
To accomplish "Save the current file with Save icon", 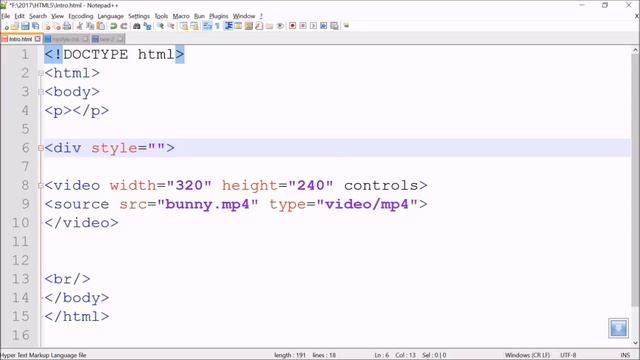I will (x=25, y=26).
